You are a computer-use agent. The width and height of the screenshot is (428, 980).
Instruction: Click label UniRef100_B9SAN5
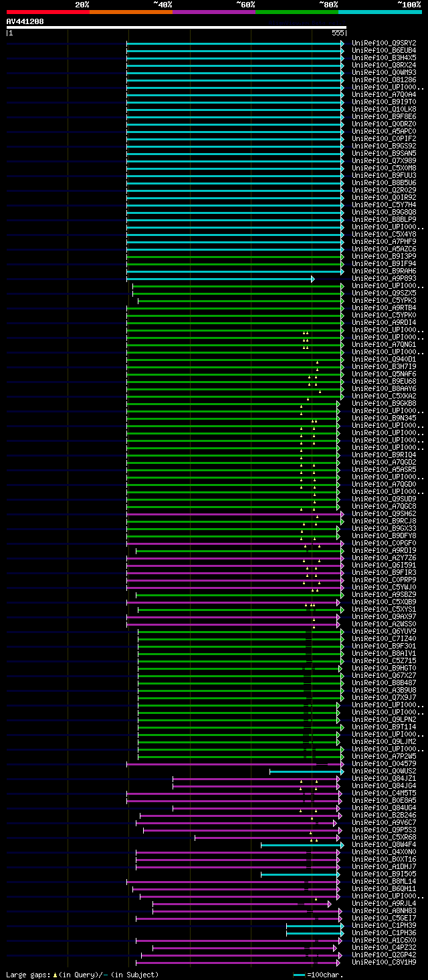pyautogui.click(x=384, y=153)
